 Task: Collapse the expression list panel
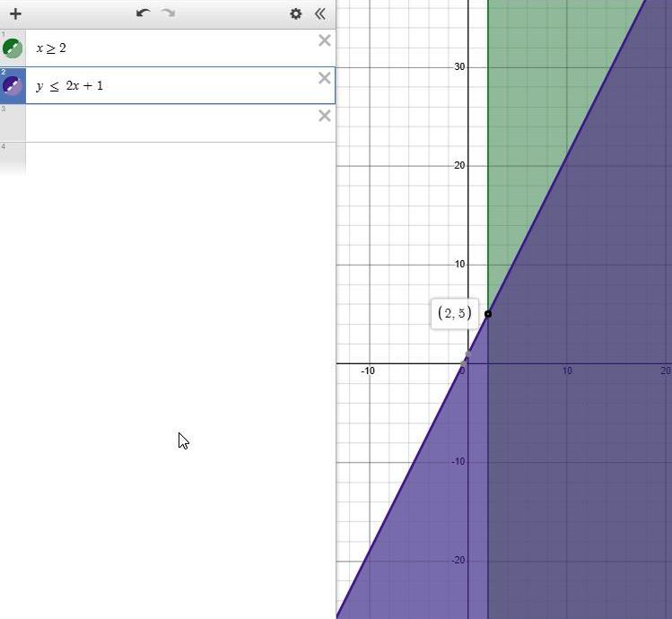click(x=319, y=13)
